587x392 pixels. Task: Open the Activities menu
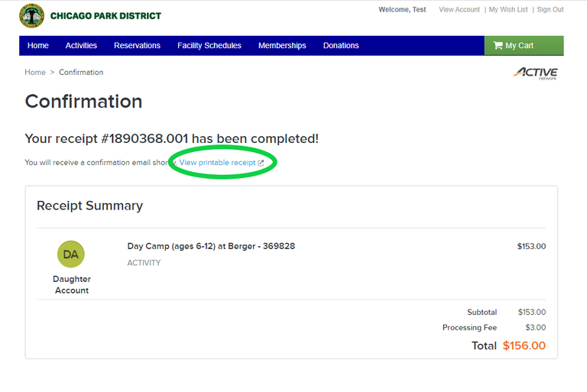click(81, 46)
